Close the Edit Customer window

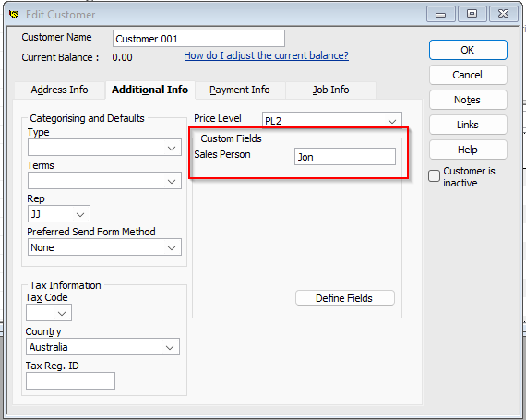503,14
